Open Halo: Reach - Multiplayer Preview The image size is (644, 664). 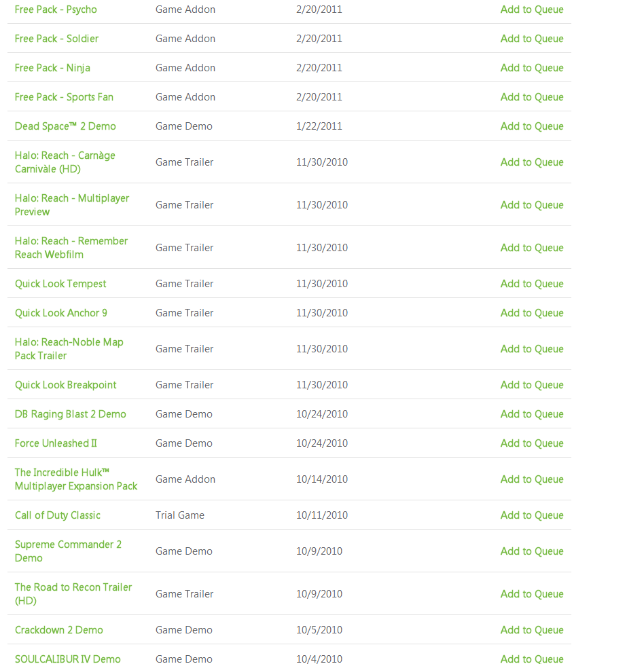click(72, 205)
